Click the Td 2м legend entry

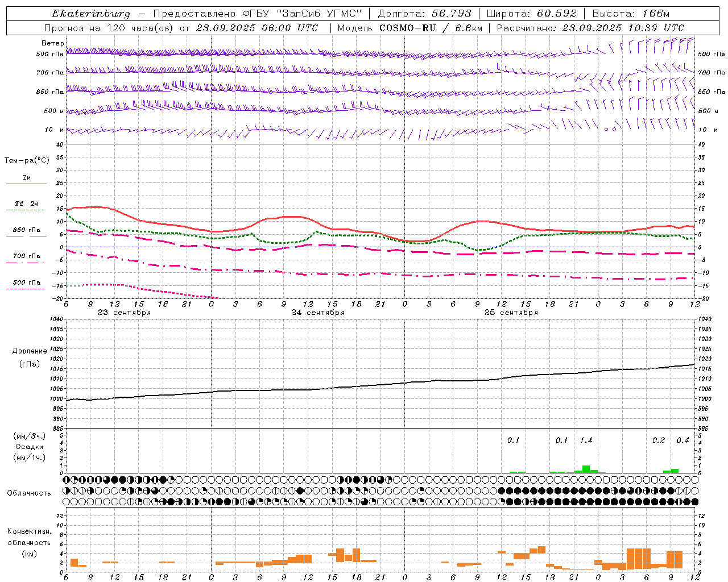click(26, 203)
